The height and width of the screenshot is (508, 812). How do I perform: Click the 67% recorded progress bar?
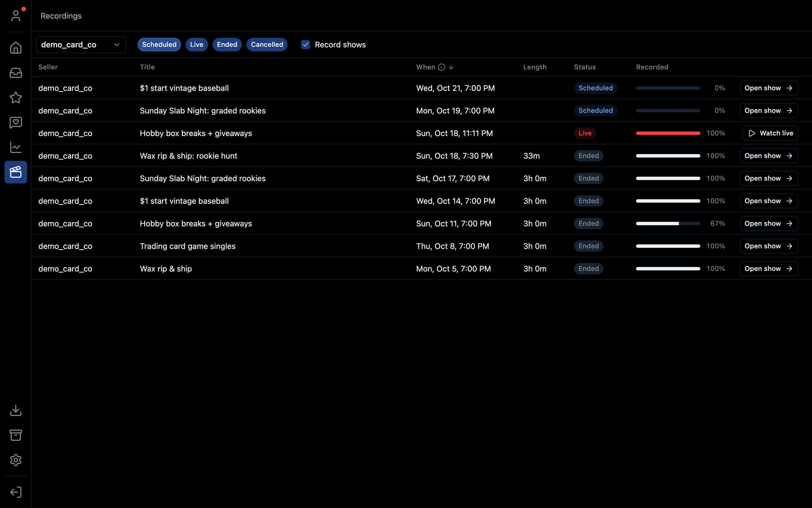pos(668,224)
